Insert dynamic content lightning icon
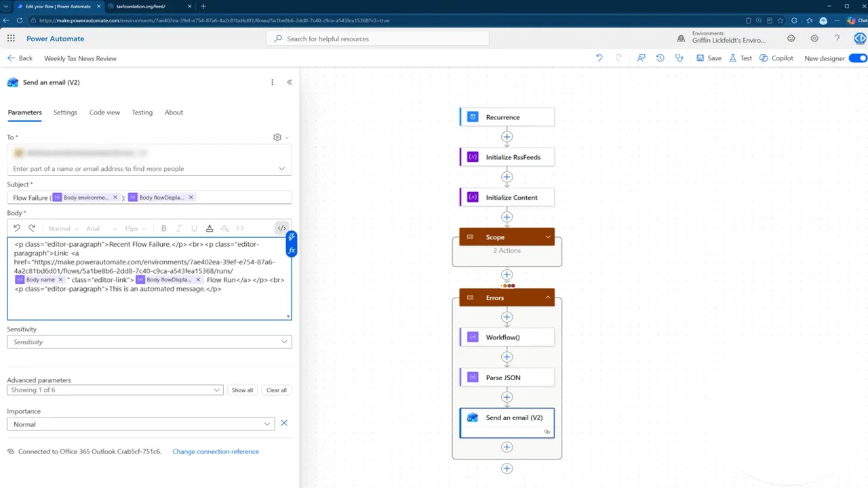The height and width of the screenshot is (488, 868). click(292, 237)
